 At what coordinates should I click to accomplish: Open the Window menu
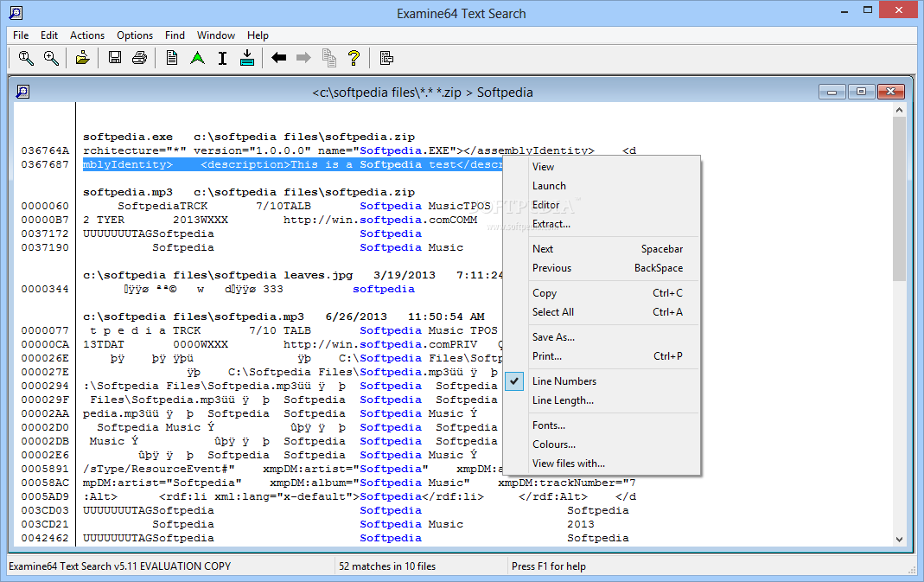point(216,35)
